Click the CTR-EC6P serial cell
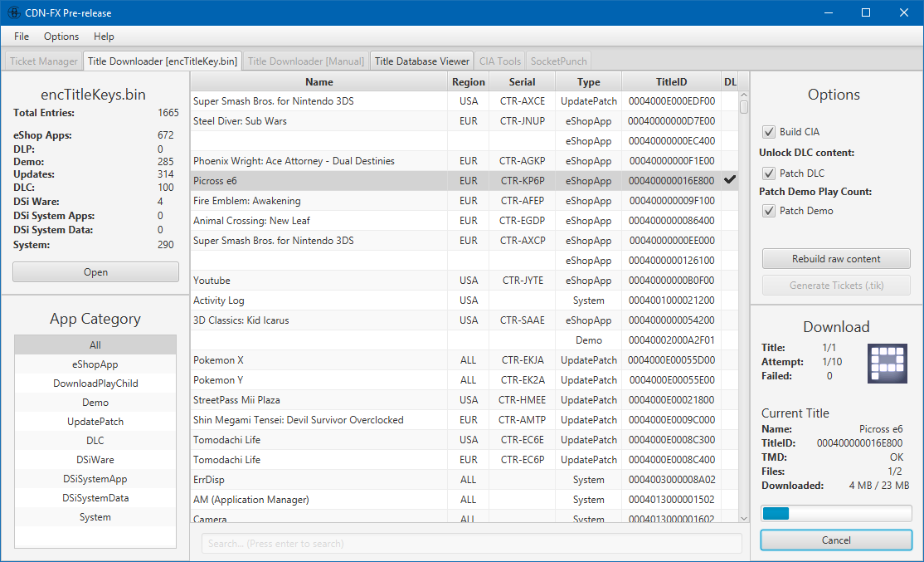This screenshot has width=924, height=562. coord(522,459)
